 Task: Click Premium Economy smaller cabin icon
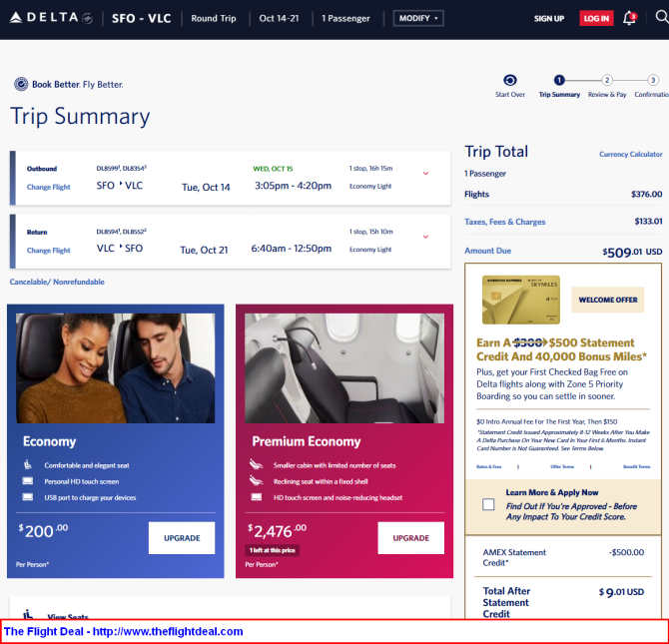(x=256, y=464)
